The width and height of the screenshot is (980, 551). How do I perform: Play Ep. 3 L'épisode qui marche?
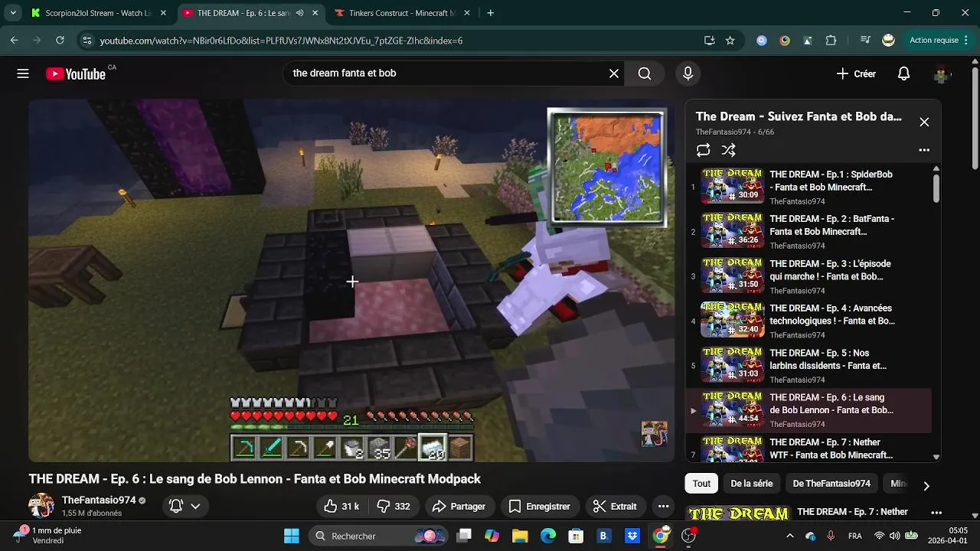coord(808,275)
